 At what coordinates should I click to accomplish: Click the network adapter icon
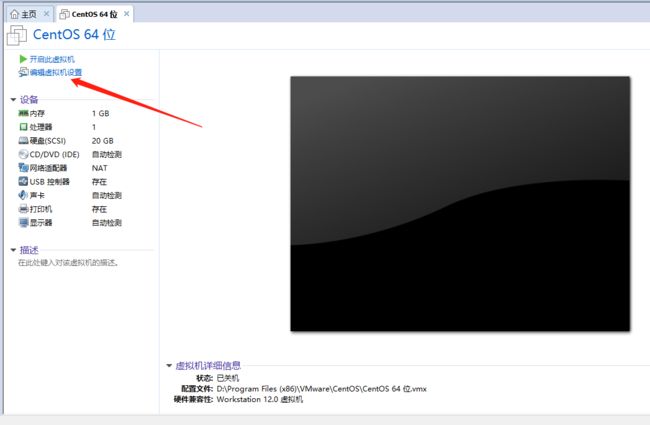pos(23,168)
